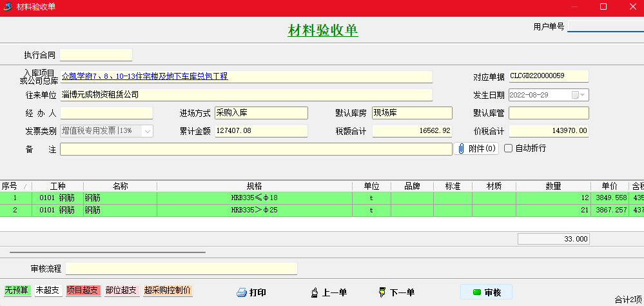This screenshot has width=644, height=306.
Task: Click into the 备注 remarks field
Action: coord(256,149)
